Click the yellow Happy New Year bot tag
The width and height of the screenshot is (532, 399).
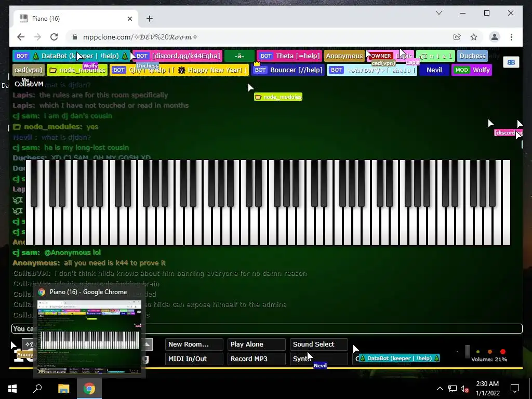pos(179,70)
